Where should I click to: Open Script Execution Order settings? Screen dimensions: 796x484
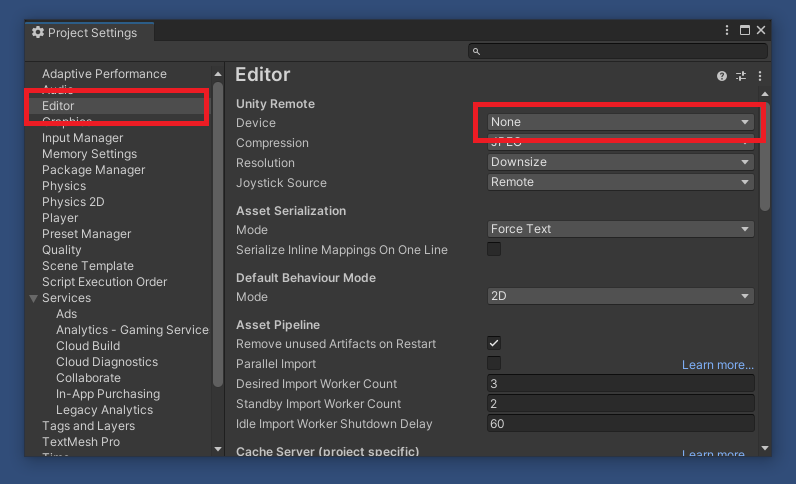(105, 282)
